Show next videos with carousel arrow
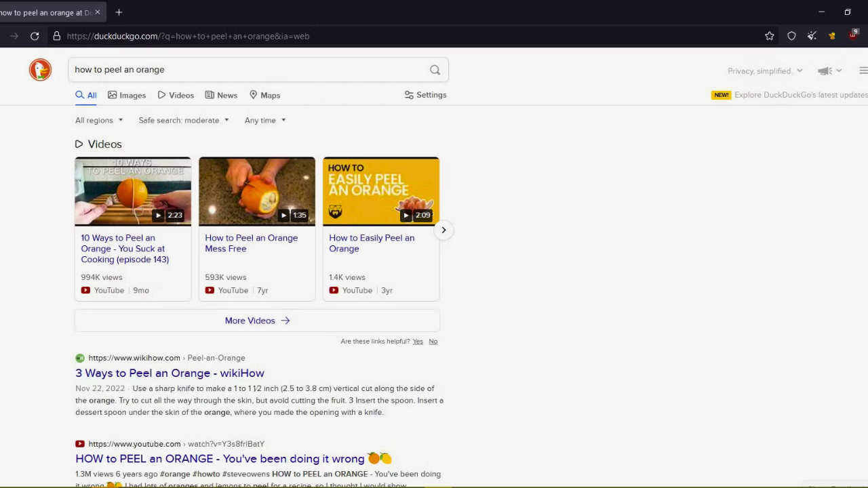Viewport: 868px width, 488px height. 443,230
